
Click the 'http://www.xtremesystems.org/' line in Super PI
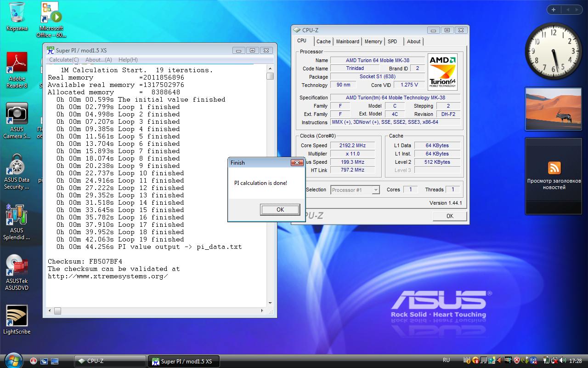tap(108, 276)
